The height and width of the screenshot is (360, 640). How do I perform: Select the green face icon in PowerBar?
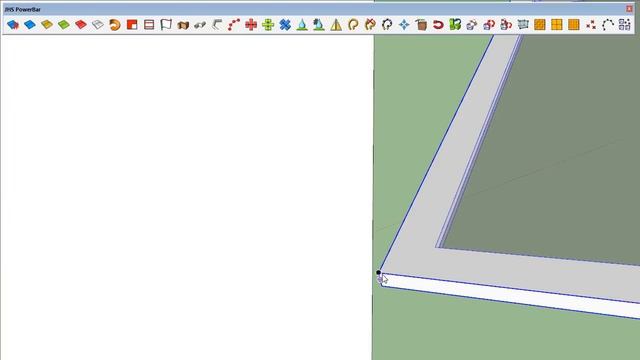click(64, 25)
